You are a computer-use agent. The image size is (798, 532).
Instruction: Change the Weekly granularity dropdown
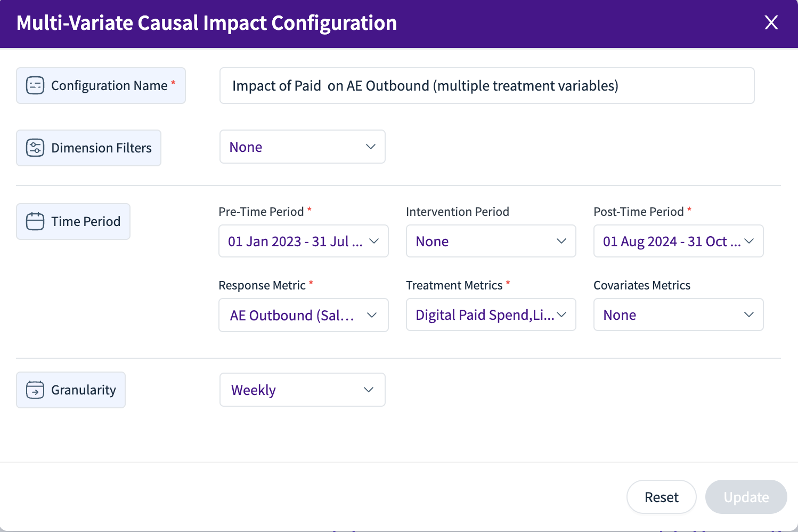click(x=302, y=390)
